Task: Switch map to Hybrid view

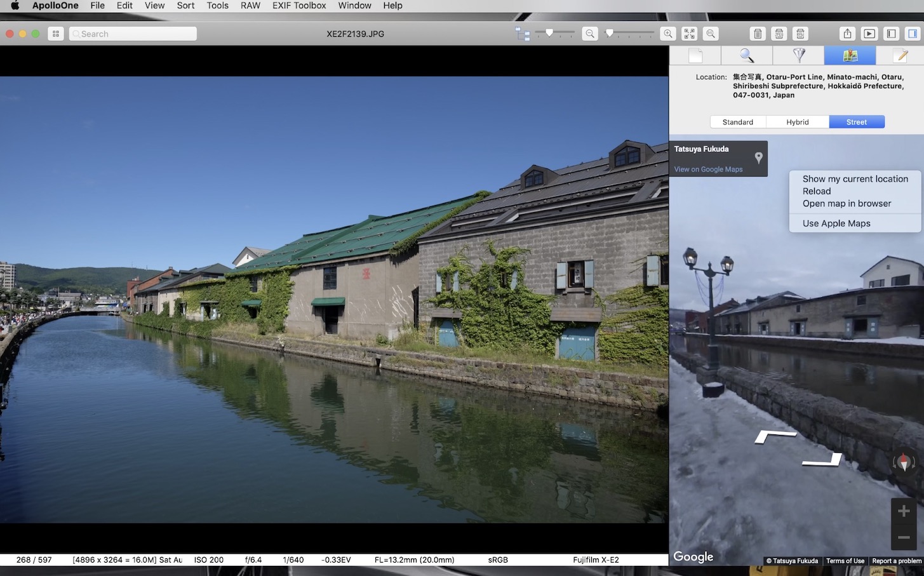Action: click(x=797, y=122)
